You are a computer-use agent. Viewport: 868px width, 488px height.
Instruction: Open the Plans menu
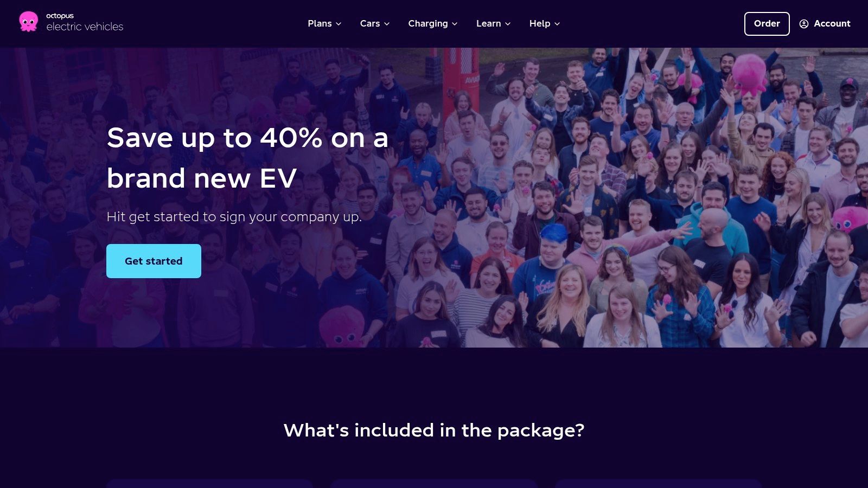pos(320,23)
